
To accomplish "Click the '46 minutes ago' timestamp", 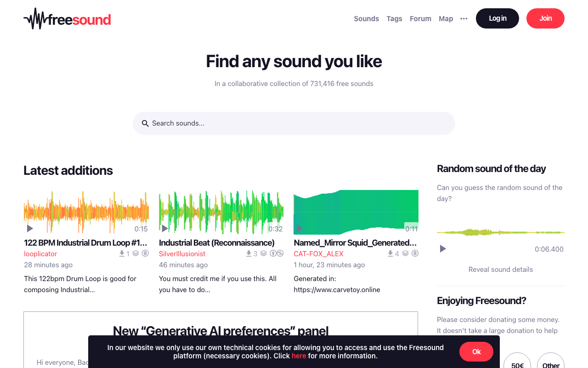I will 183,265.
